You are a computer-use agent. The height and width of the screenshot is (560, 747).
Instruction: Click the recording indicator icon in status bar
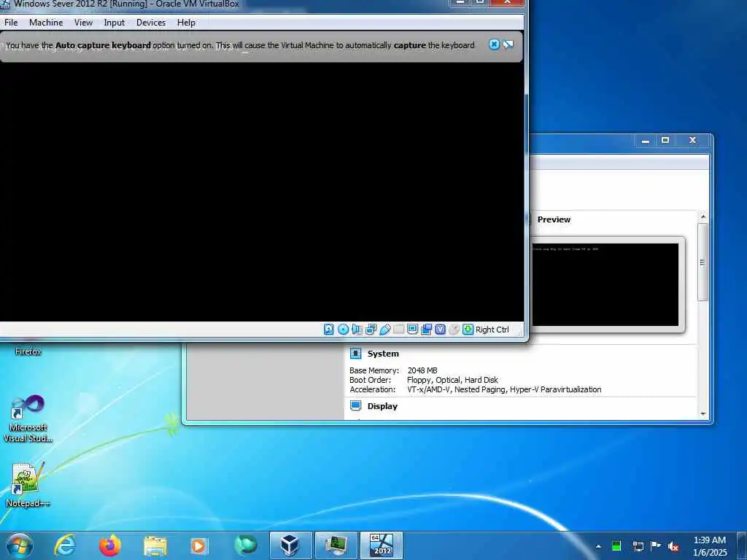426,330
